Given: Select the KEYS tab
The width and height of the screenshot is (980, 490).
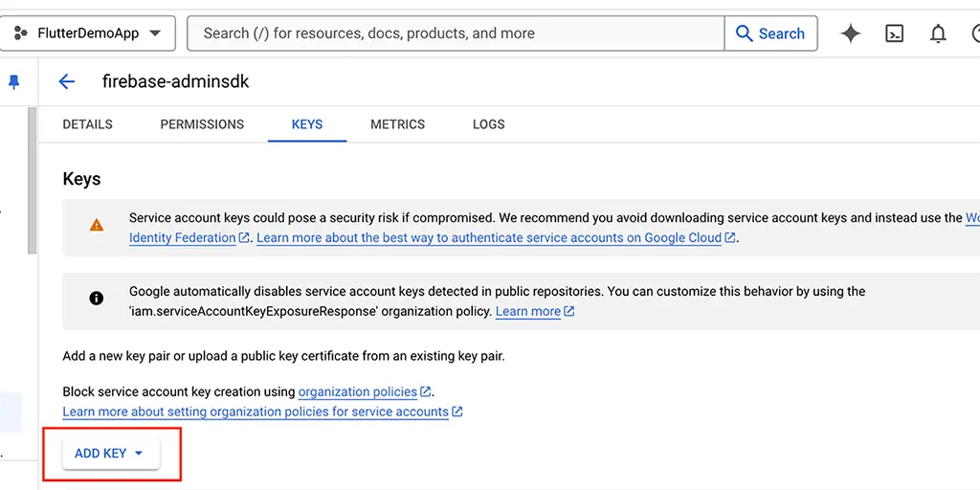Looking at the screenshot, I should click(307, 124).
